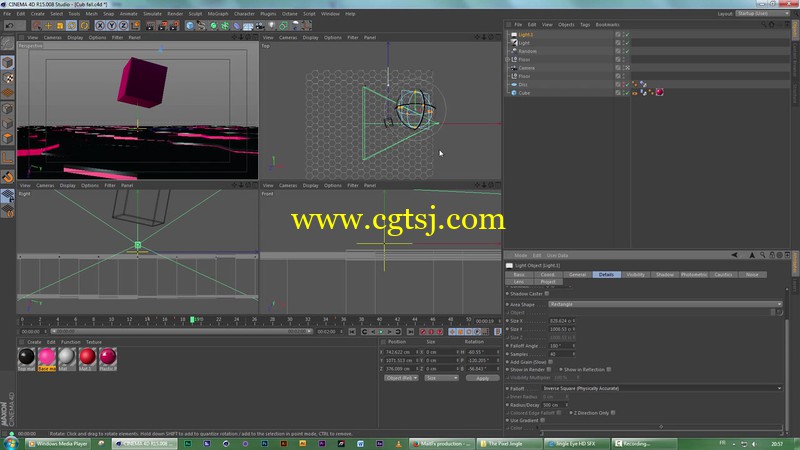800x450 pixels.
Task: Click the Radius/Decay input field
Action: point(555,405)
